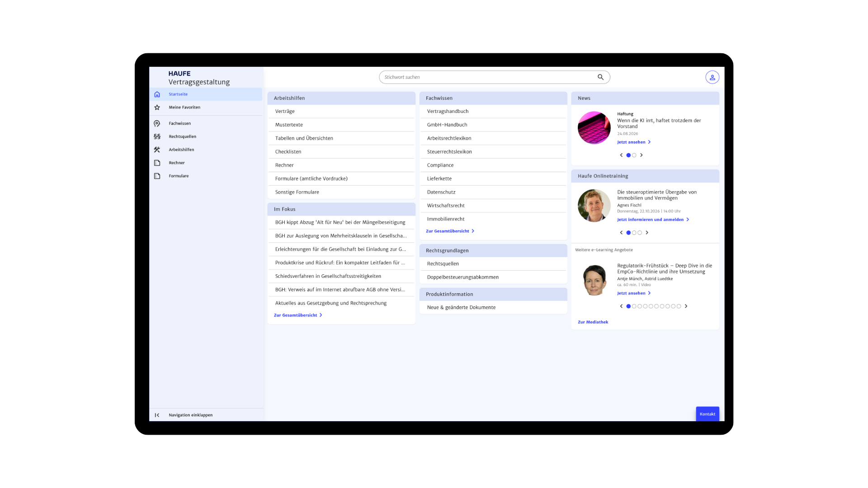Click the search magnifier icon
The height and width of the screenshot is (488, 868).
(600, 77)
